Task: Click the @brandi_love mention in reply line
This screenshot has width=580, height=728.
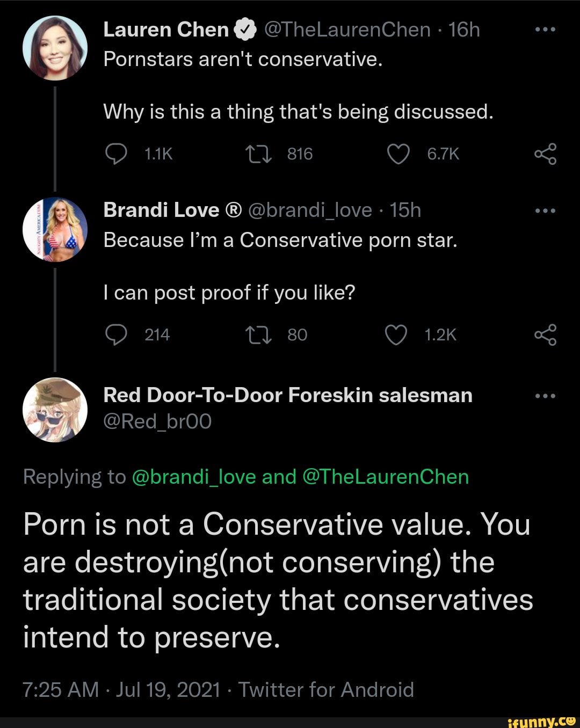Action: click(193, 477)
